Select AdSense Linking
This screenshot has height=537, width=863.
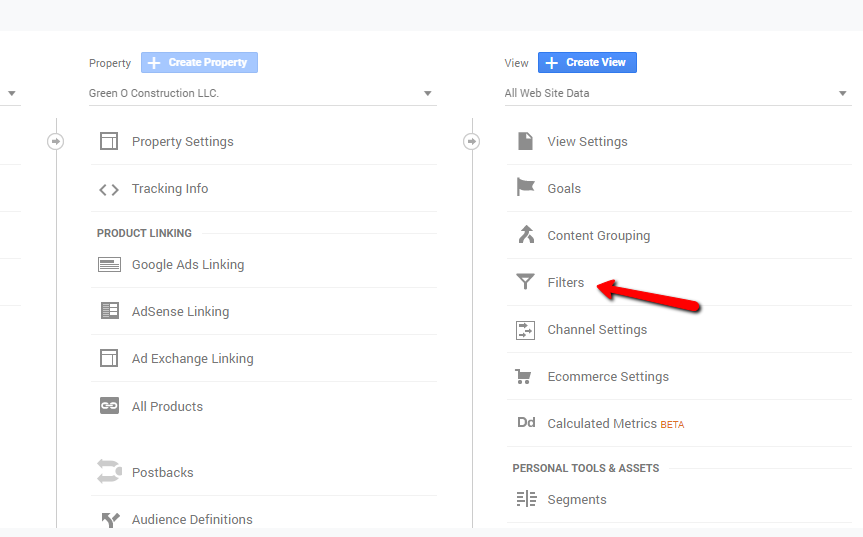point(180,312)
